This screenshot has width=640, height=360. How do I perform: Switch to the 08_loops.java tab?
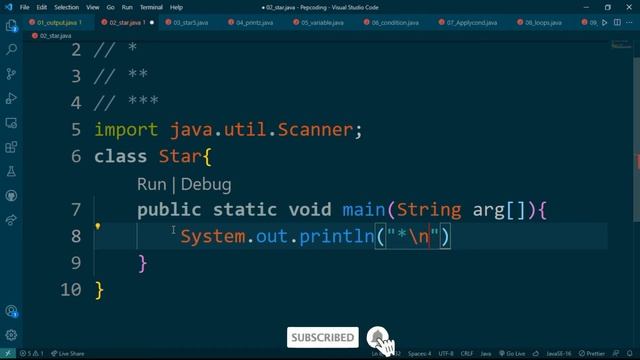pos(543,22)
